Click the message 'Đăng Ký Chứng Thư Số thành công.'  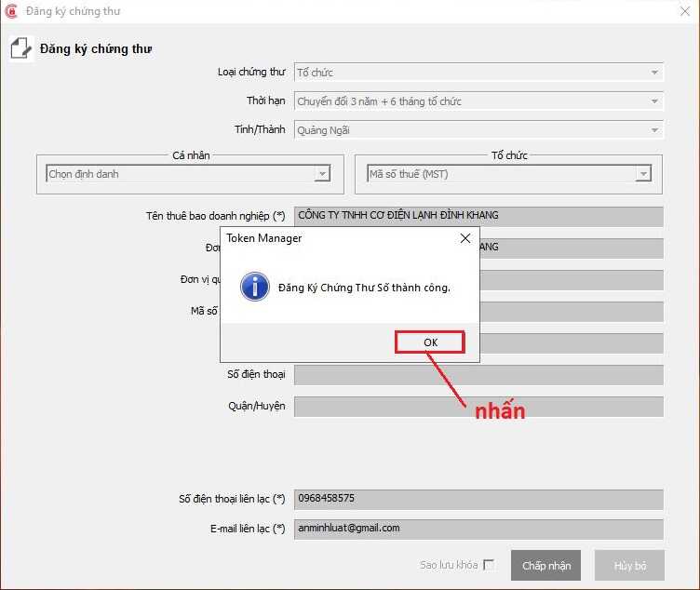coord(364,288)
